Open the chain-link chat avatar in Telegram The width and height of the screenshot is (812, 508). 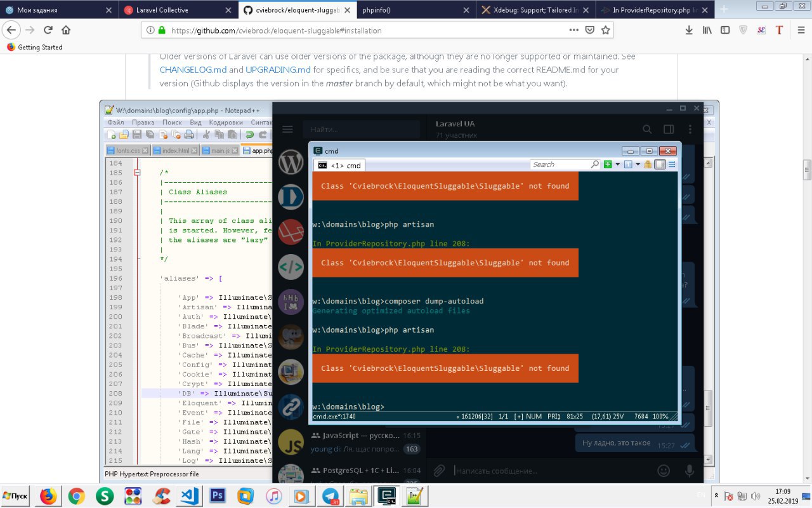291,407
